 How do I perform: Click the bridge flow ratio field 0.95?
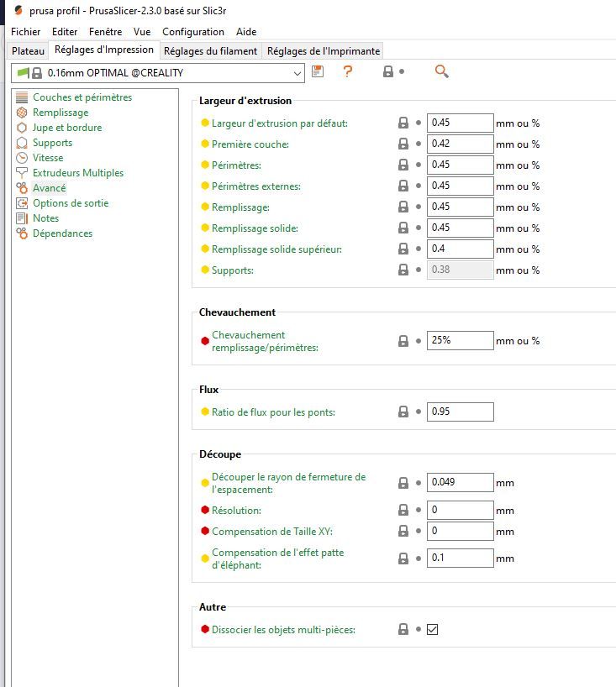coord(460,412)
